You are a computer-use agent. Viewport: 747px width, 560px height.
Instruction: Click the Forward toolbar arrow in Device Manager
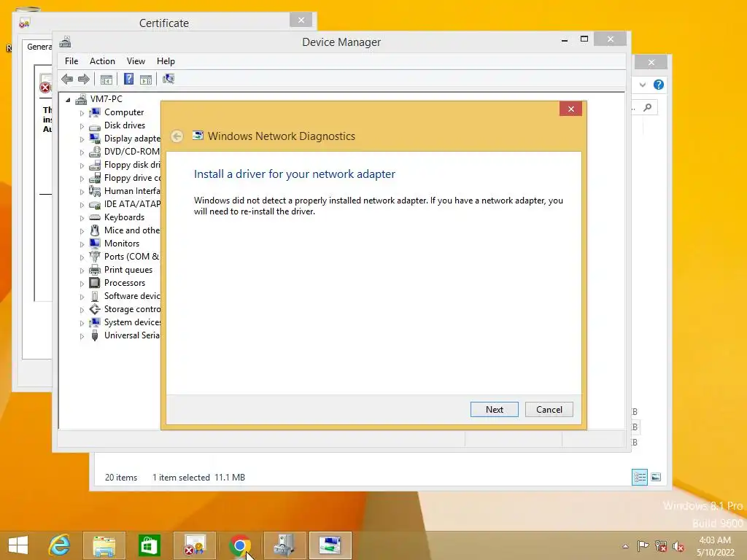click(x=84, y=79)
